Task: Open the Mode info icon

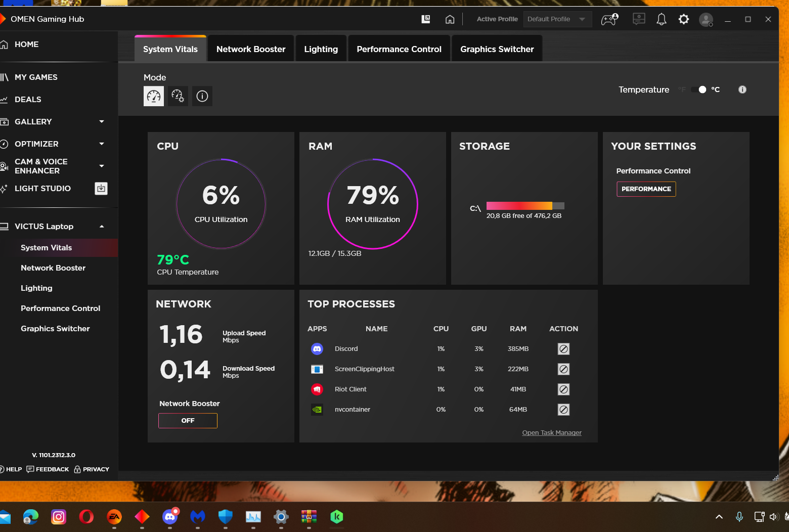Action: [202, 96]
